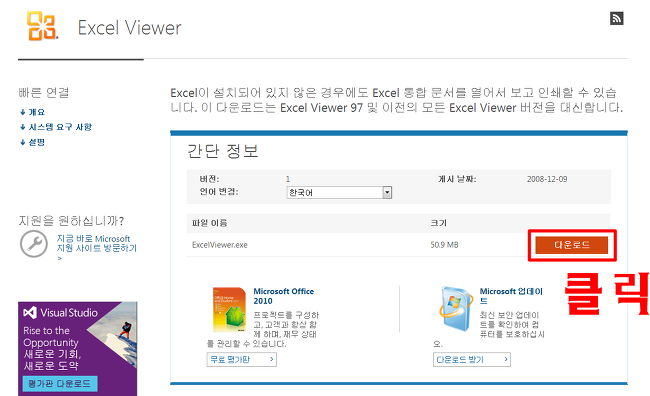Open the Microsoft 업데이트 title link
650x396 pixels.
[x=511, y=296]
